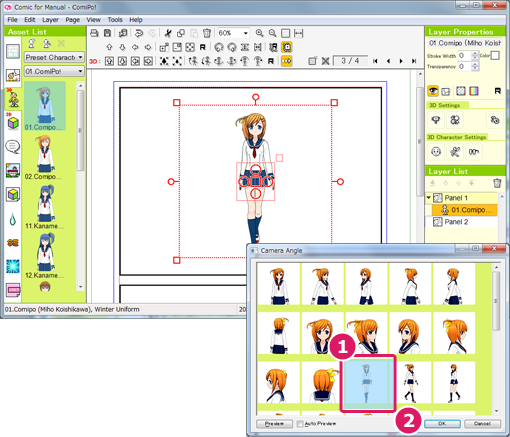
Task: Click the Save icon in toolbar
Action: [x=107, y=33]
